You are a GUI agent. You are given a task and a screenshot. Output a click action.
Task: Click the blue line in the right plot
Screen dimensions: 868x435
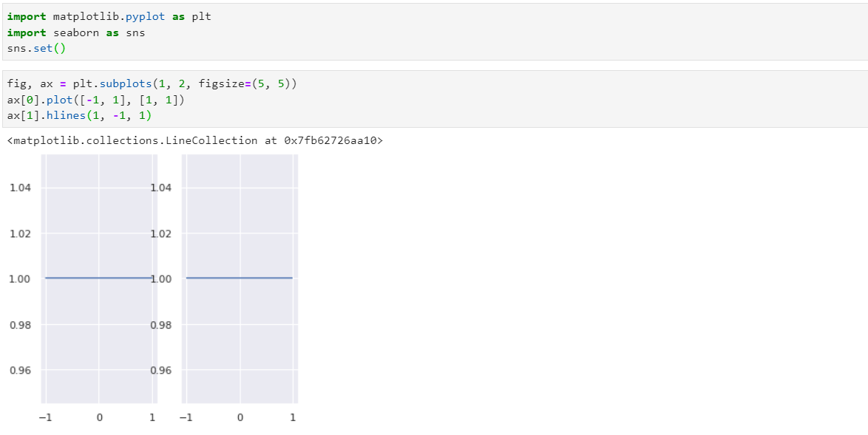[x=240, y=278]
